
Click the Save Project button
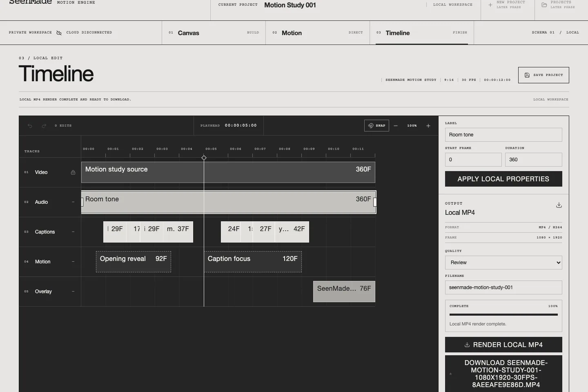[543, 75]
